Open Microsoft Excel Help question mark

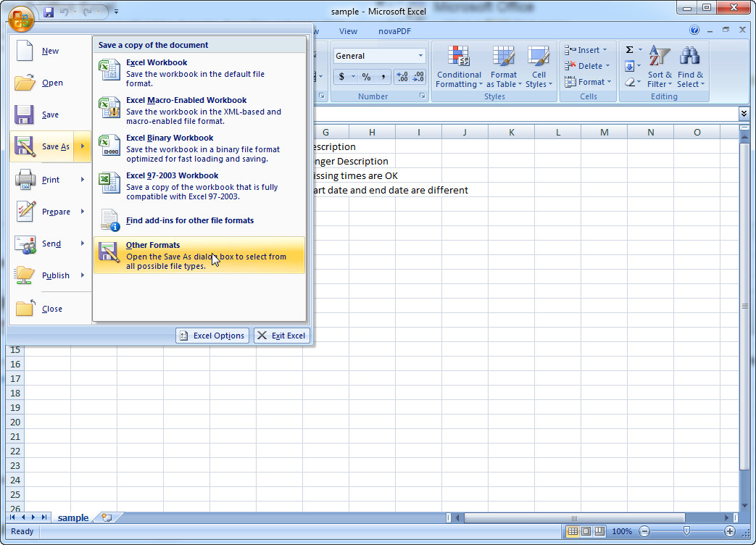[694, 30]
